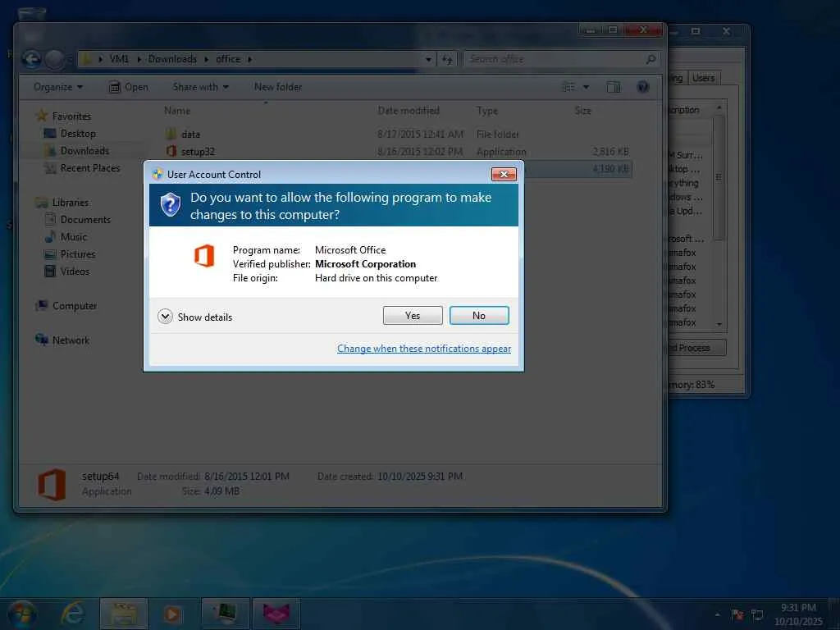Click the pink fox taskbar icon
Screen dimensions: 840x630
coord(276,614)
